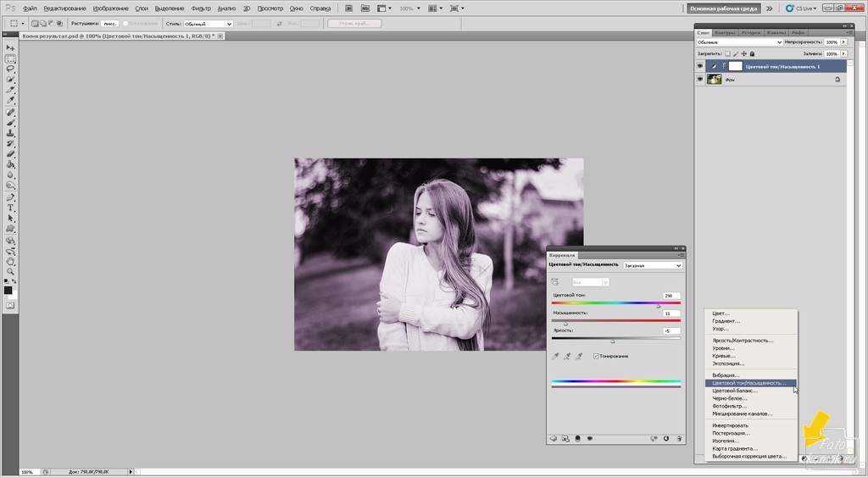Select the Dodge tool
Screen dimensions: 868x477
(10, 186)
